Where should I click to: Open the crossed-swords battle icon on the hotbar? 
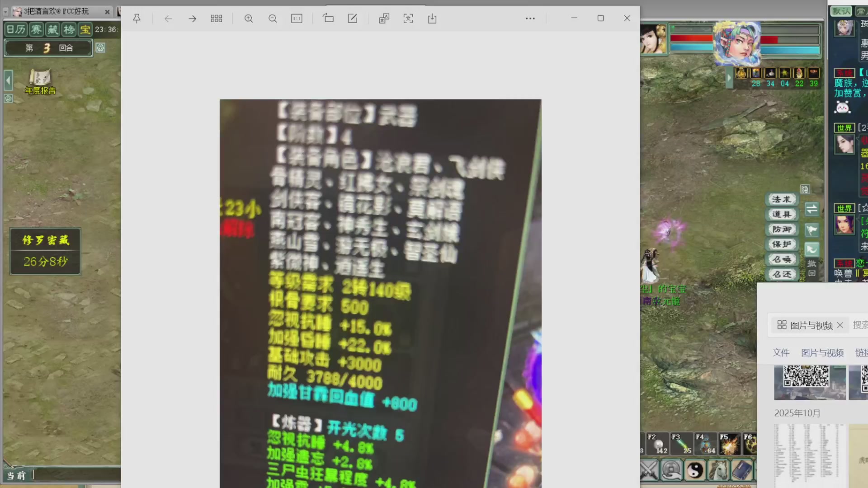[648, 470]
